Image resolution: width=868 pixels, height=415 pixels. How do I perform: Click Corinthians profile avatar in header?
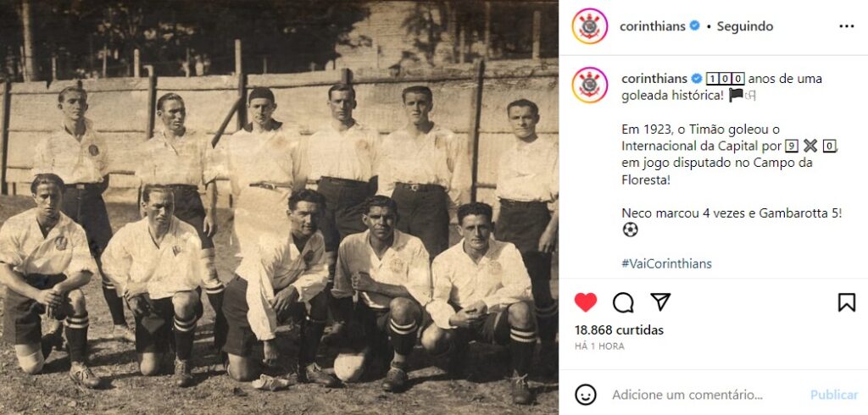(590, 26)
